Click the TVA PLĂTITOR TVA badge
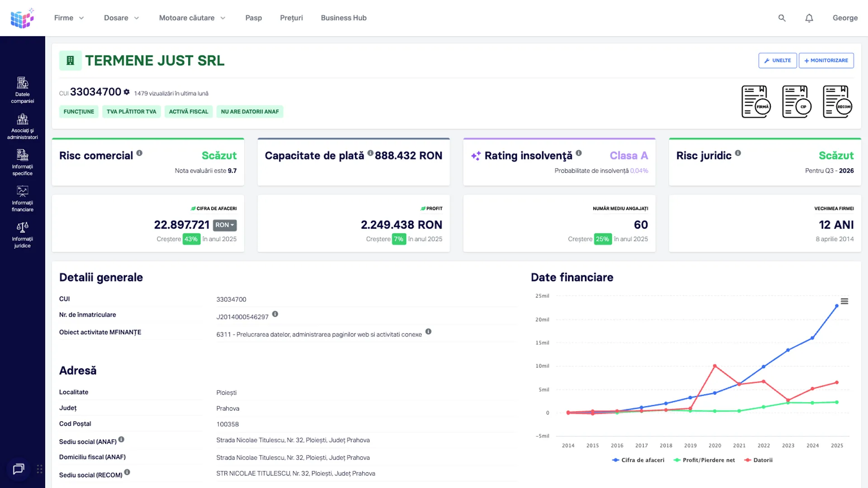This screenshot has width=868, height=488. [131, 112]
